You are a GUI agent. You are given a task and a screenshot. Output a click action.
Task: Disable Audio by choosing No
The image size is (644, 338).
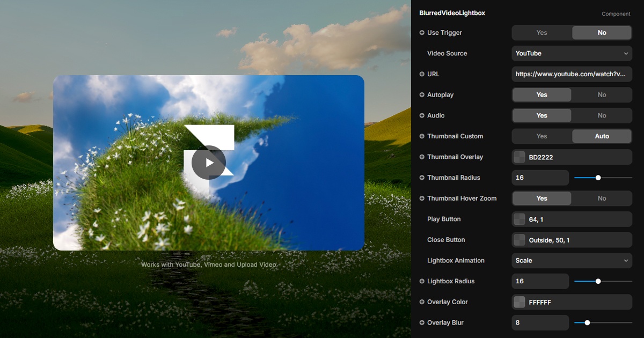click(x=602, y=115)
